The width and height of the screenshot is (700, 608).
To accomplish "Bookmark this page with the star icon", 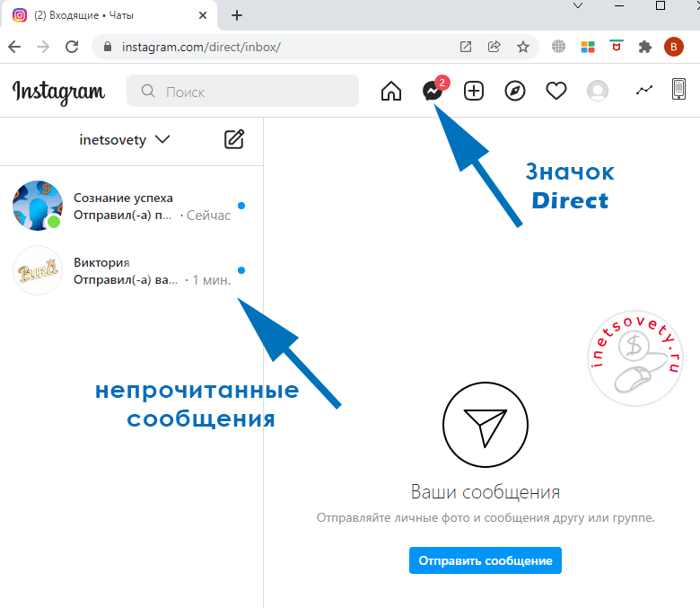I will (x=523, y=47).
